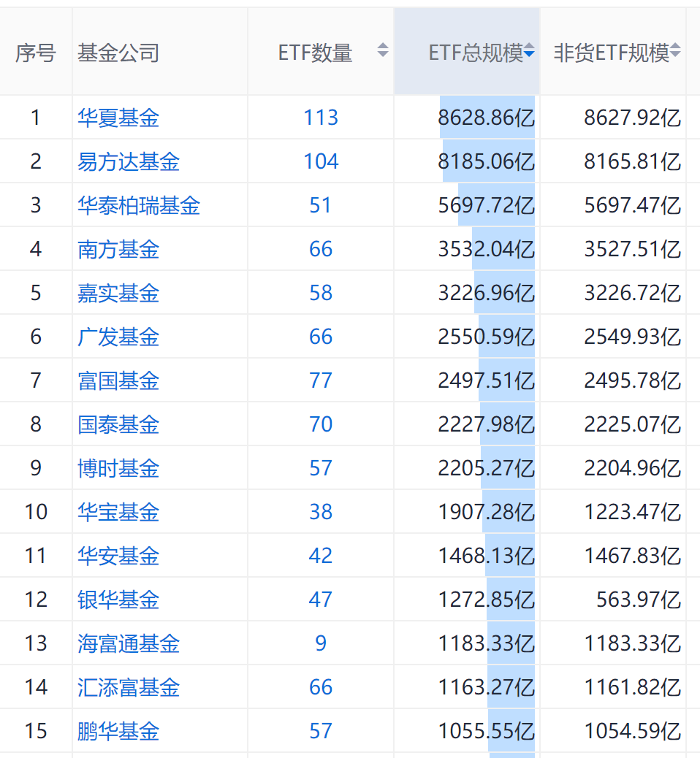The width and height of the screenshot is (700, 758).
Task: Open 华夏基金 company link
Action: (x=118, y=118)
